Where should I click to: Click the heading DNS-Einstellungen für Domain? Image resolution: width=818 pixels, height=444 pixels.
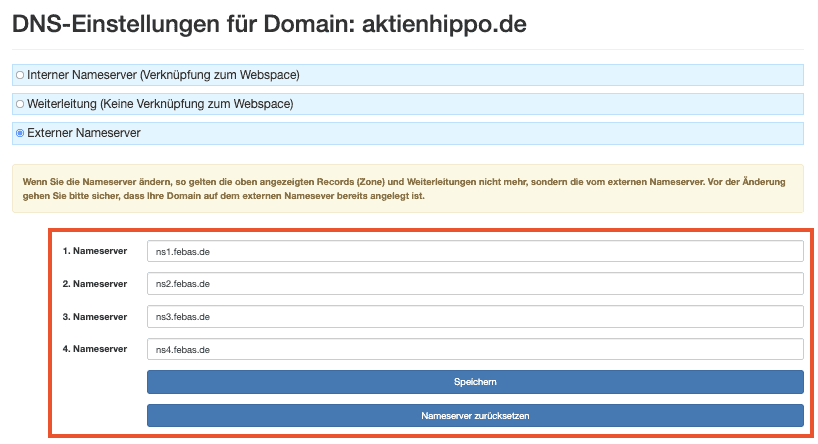[269, 24]
